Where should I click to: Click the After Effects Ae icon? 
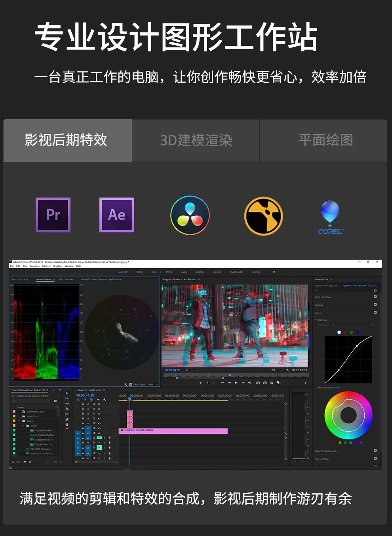tap(117, 215)
